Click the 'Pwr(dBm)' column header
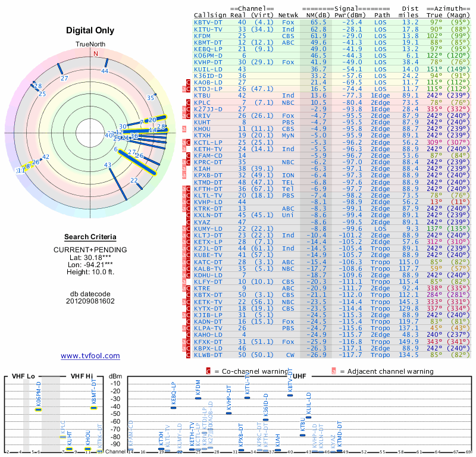Screen dimensions: 476x457 pos(350,15)
